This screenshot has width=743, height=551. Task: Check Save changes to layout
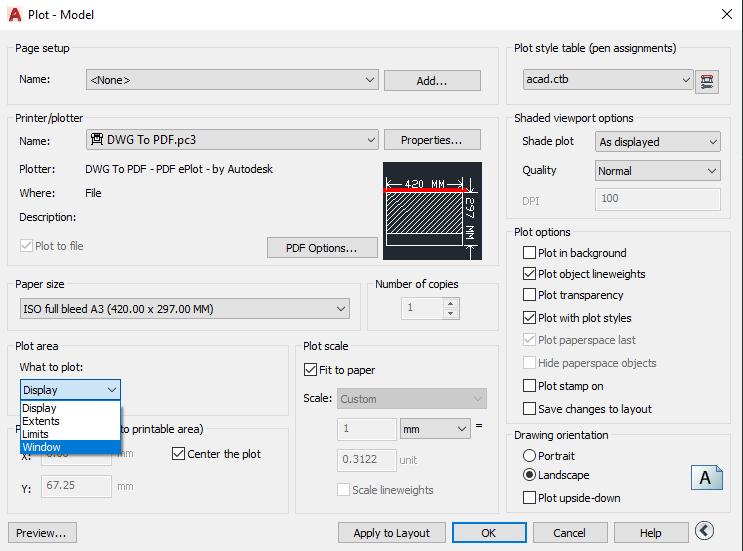coord(529,408)
